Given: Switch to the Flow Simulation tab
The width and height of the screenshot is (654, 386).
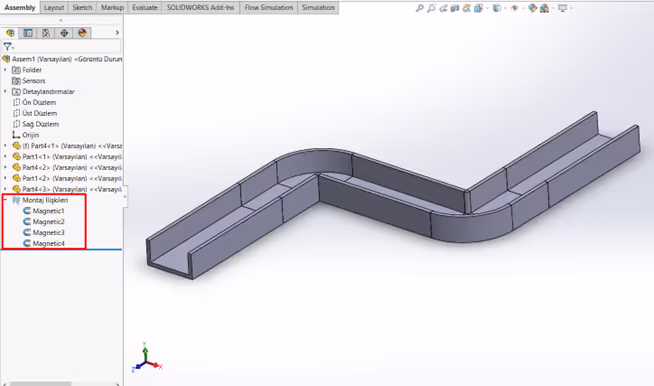Looking at the screenshot, I should coord(269,8).
